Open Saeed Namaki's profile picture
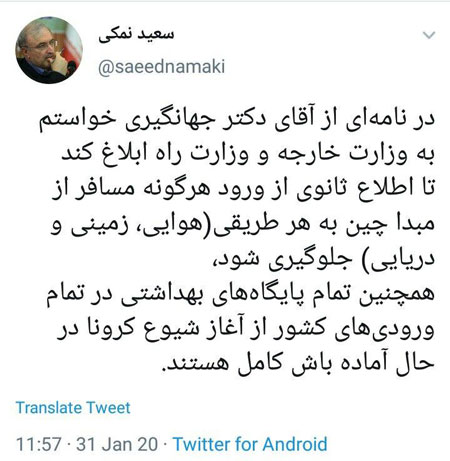Viewport: 450px width, 461px height. pyautogui.click(x=49, y=50)
